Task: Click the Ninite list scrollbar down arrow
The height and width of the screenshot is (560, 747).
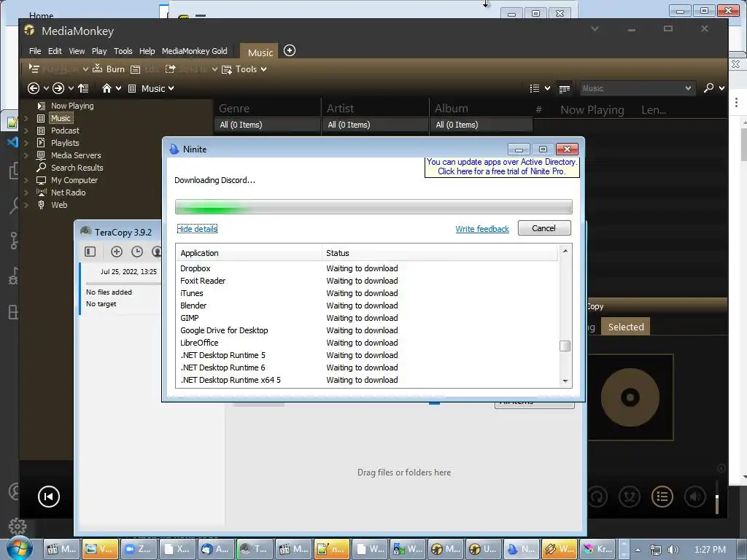Action: click(565, 381)
